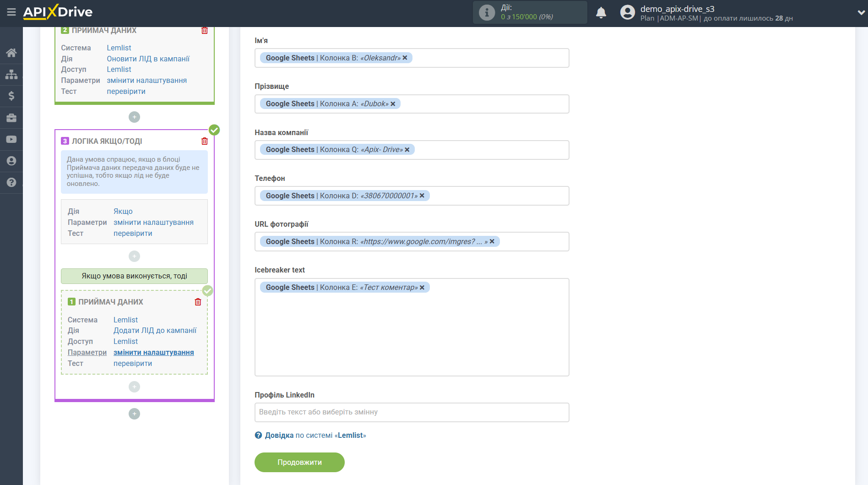Remove the 380670000001 variable tag
The width and height of the screenshot is (868, 485).
pos(422,196)
